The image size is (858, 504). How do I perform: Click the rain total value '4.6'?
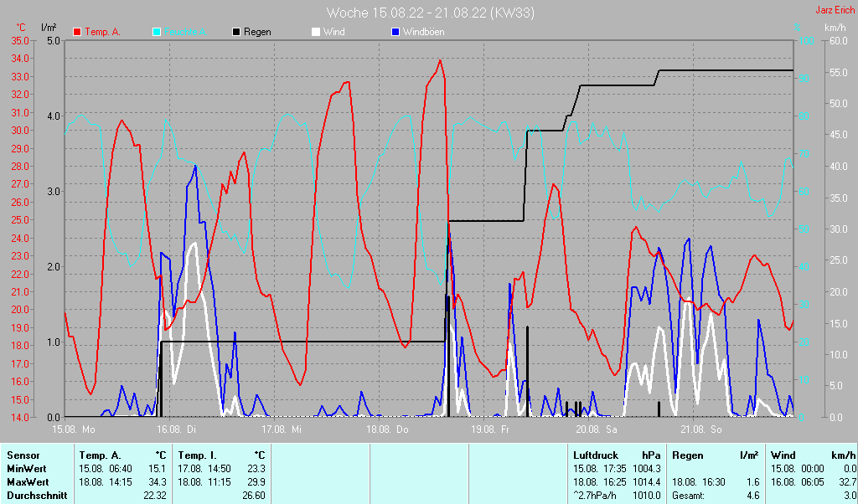(753, 496)
